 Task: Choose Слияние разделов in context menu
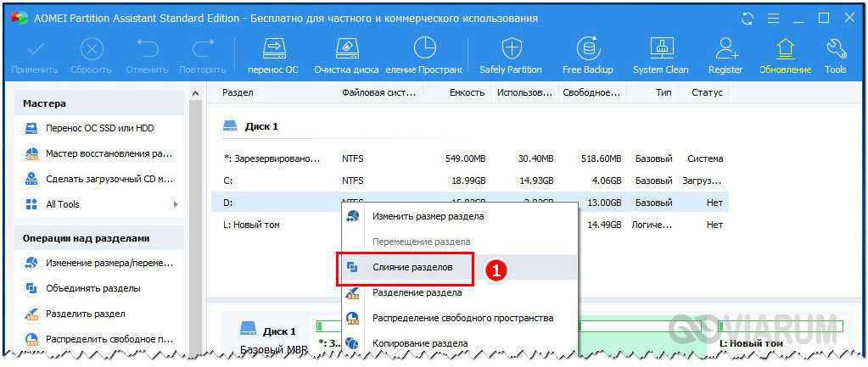tap(412, 267)
